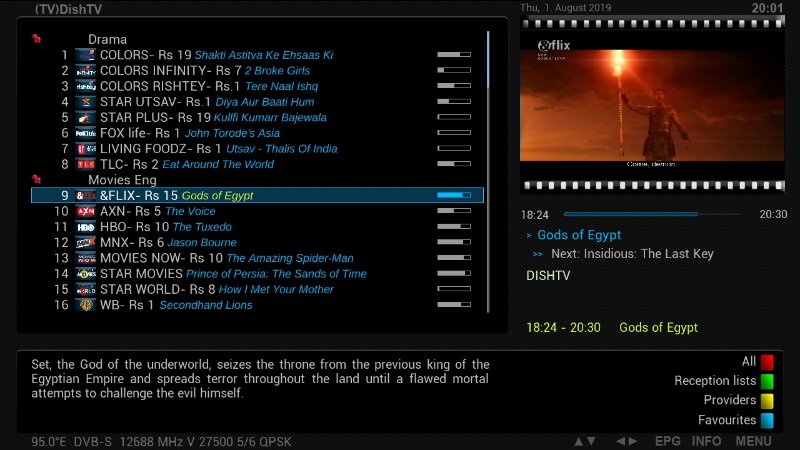Click show title Jason Bourne

pyautogui.click(x=202, y=242)
